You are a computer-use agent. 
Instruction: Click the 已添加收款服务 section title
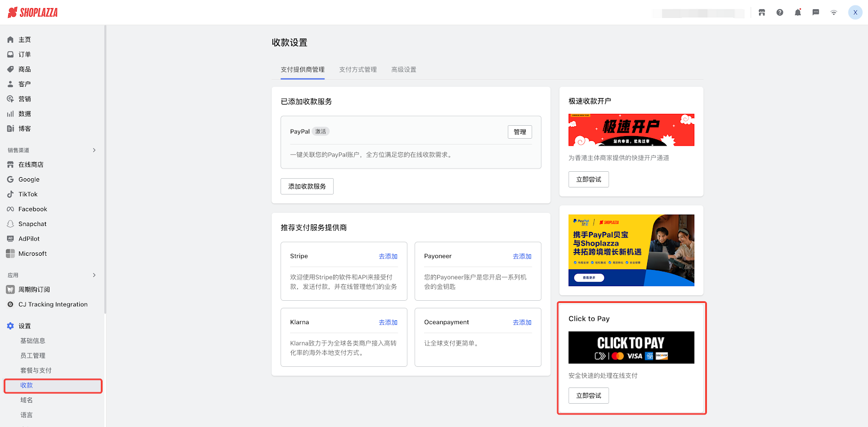click(307, 101)
